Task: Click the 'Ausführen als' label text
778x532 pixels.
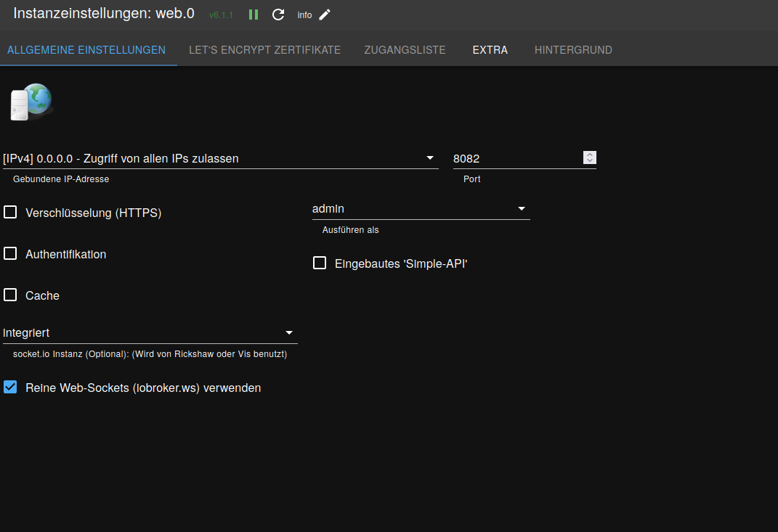Action: 350,230
